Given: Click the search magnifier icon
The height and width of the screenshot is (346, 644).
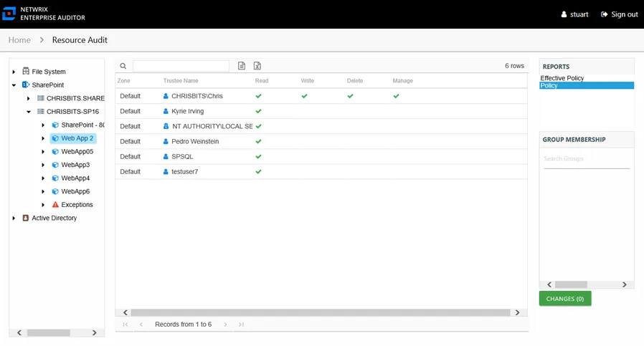Looking at the screenshot, I should 123,66.
